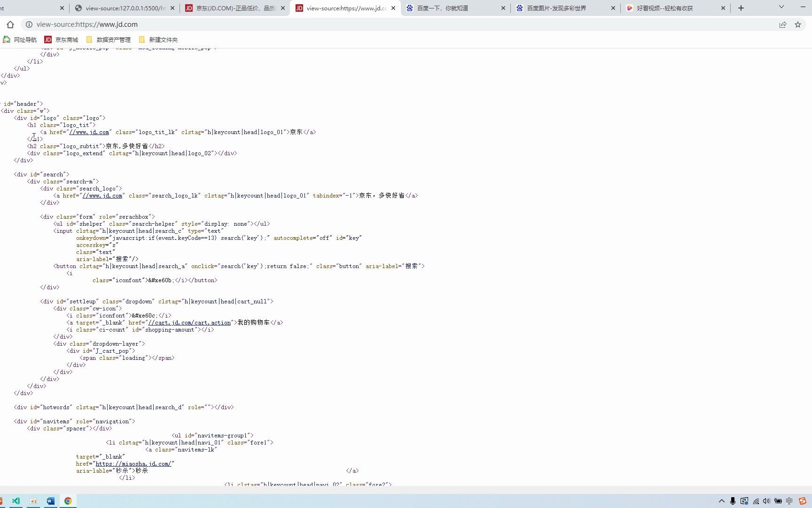Select the view-source:https://www.jd.com tab
The height and width of the screenshot is (508, 812).
(x=345, y=8)
